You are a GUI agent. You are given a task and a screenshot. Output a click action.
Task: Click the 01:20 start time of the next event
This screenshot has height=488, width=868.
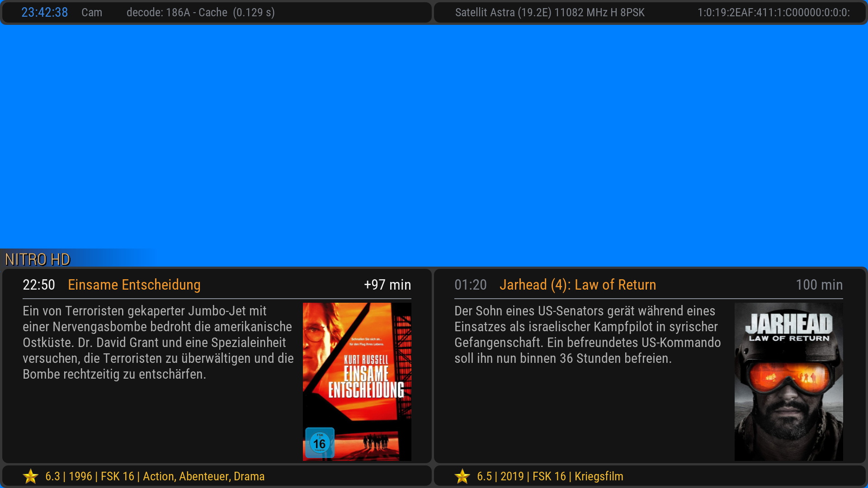(470, 285)
